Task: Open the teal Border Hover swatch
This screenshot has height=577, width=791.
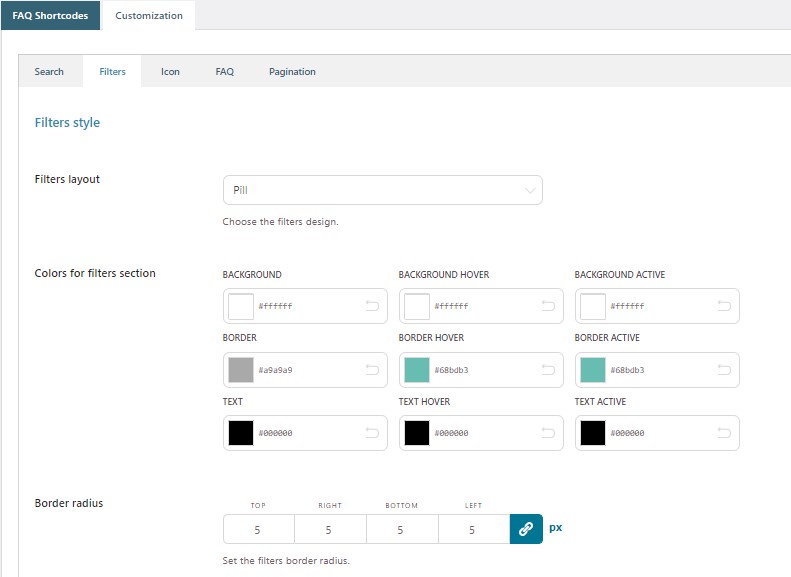Action: point(417,370)
